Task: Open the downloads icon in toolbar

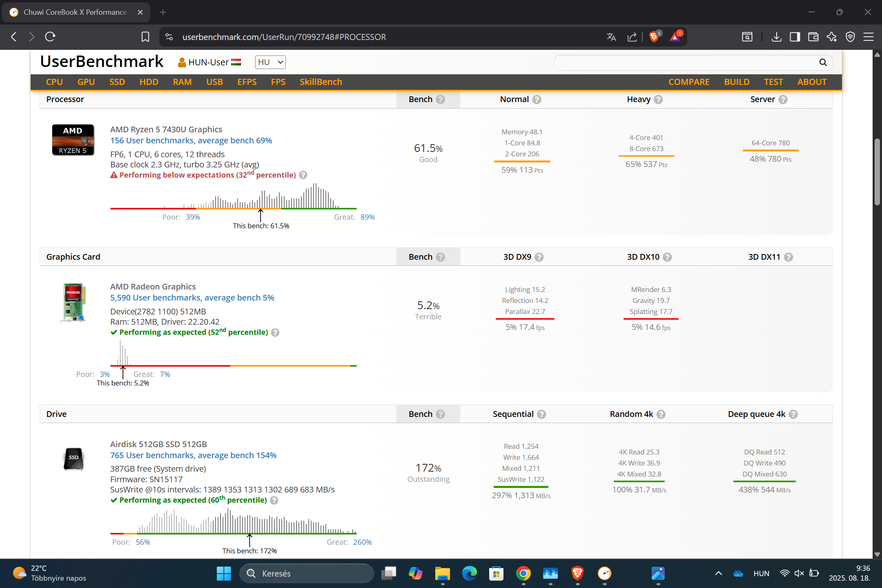Action: point(776,37)
